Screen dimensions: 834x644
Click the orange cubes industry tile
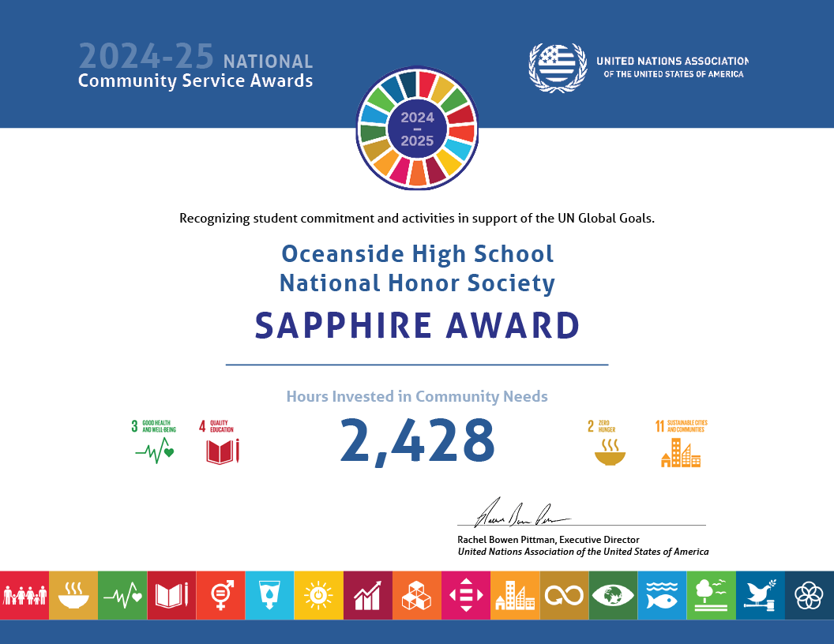(x=417, y=595)
